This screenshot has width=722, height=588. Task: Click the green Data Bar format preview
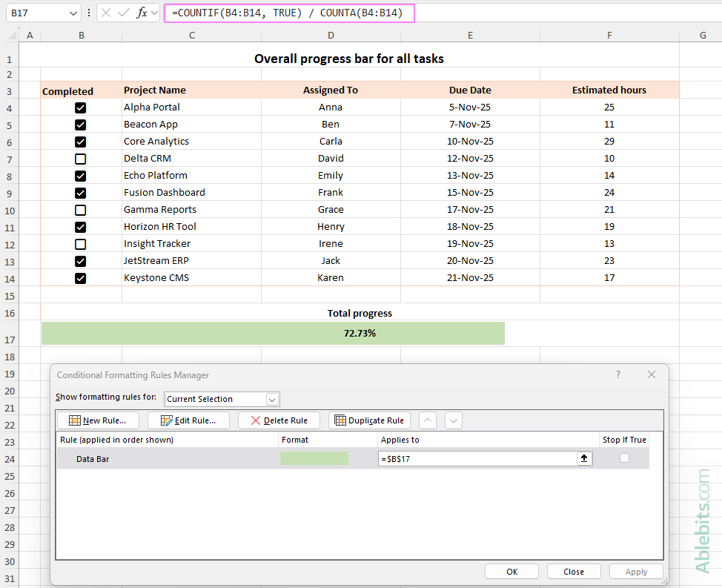coord(314,457)
